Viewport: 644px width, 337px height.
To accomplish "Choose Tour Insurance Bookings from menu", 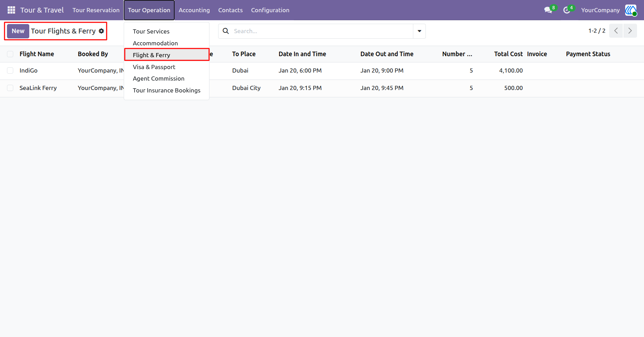I will 167,90.
